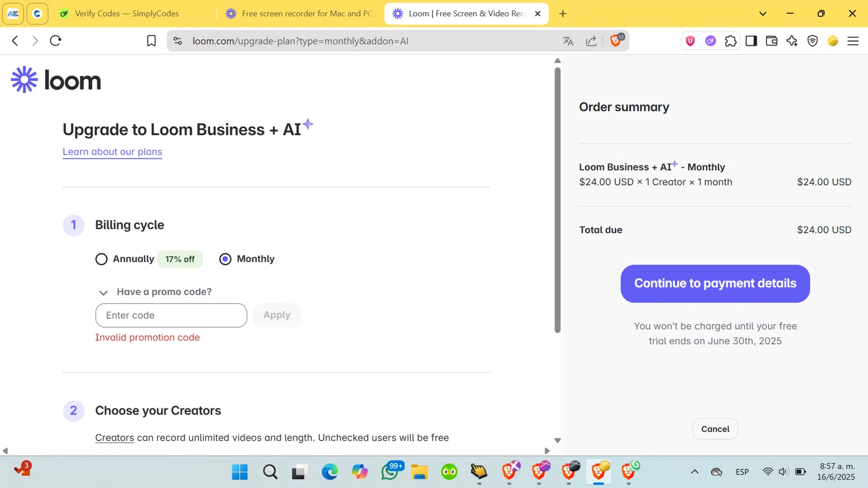Bookmark this page with the bookmark icon
The height and width of the screenshot is (488, 868).
(x=151, y=41)
